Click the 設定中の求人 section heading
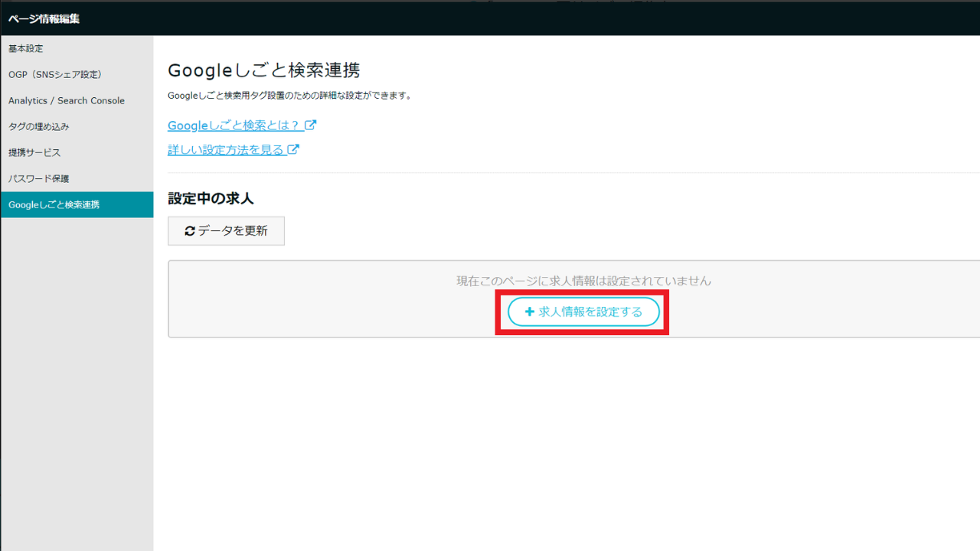This screenshot has width=980, height=551. click(211, 198)
